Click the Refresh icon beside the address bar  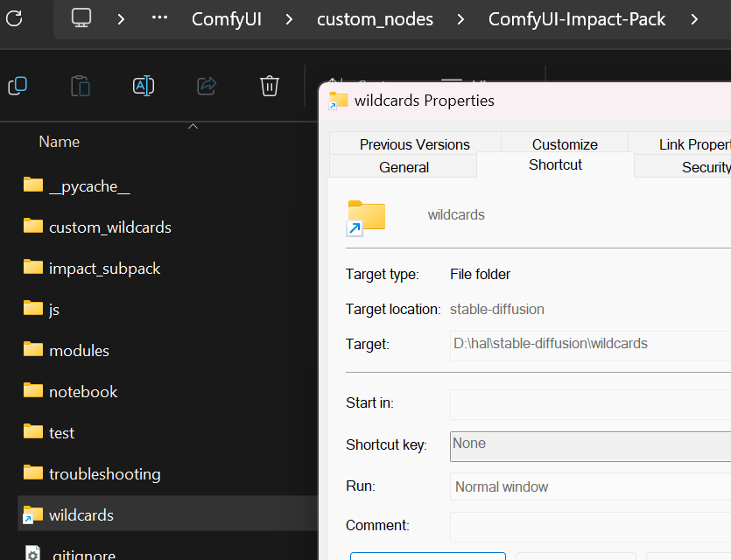tap(13, 18)
